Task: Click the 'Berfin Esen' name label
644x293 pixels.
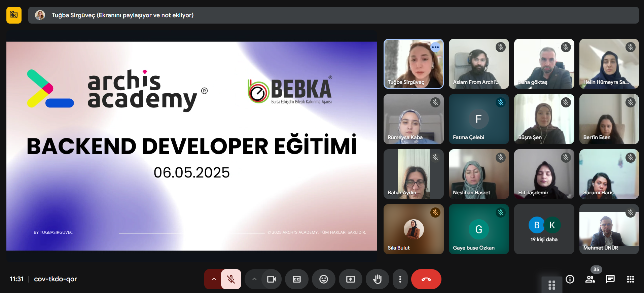Action: click(597, 137)
